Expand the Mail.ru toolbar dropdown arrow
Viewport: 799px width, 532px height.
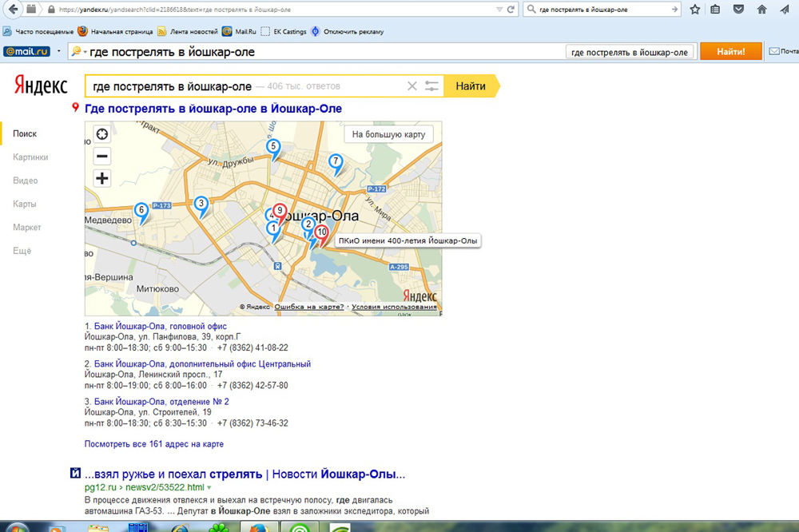coord(59,51)
